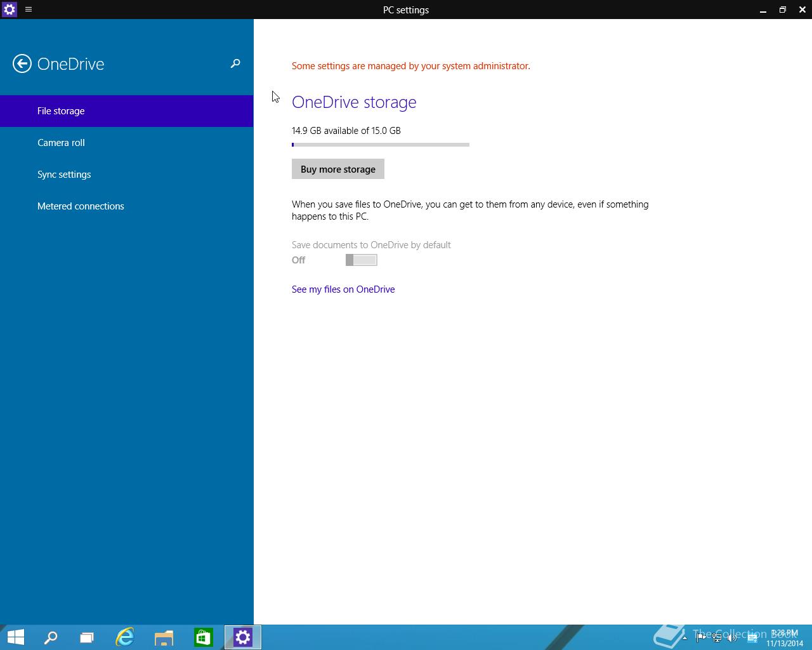The width and height of the screenshot is (812, 650).
Task: Open the Camera roll section
Action: pos(127,143)
